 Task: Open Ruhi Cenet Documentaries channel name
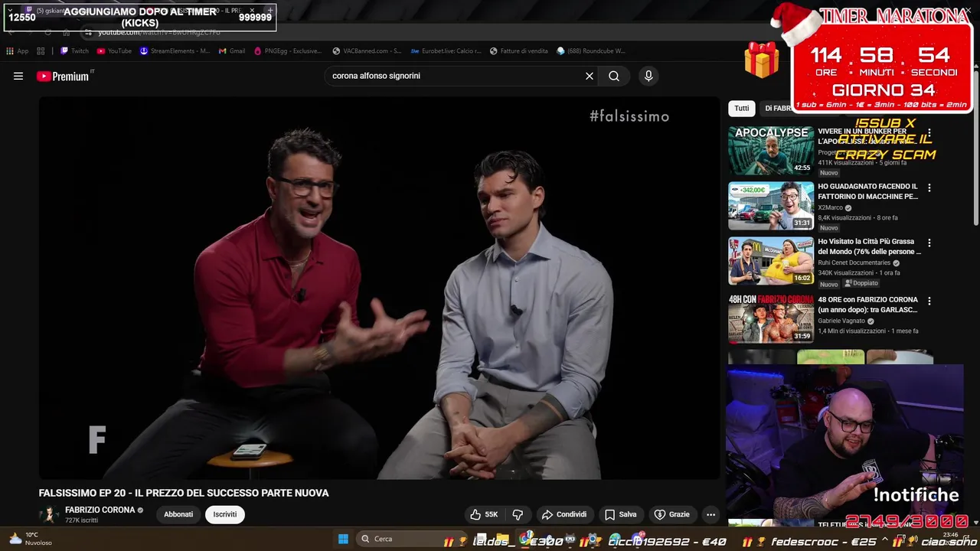point(854,262)
